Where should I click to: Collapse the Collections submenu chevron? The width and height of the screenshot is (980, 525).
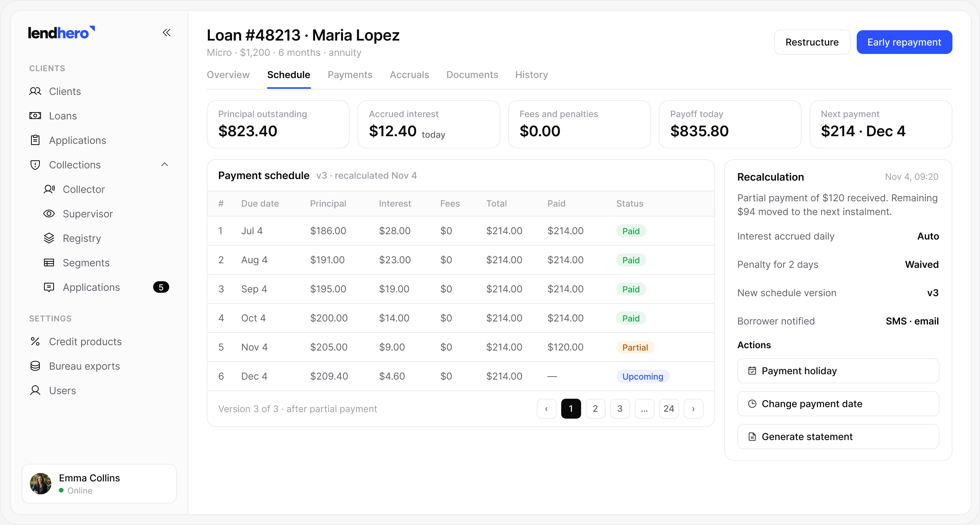coord(165,165)
